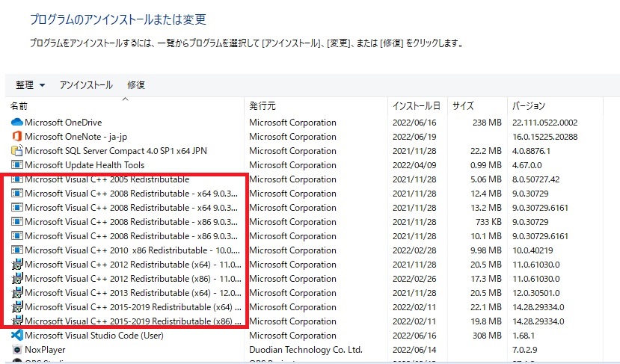Select Microsoft Visual C++ 2012 Redistributable (x64) name
This screenshot has width=620, height=364.
pyautogui.click(x=133, y=265)
